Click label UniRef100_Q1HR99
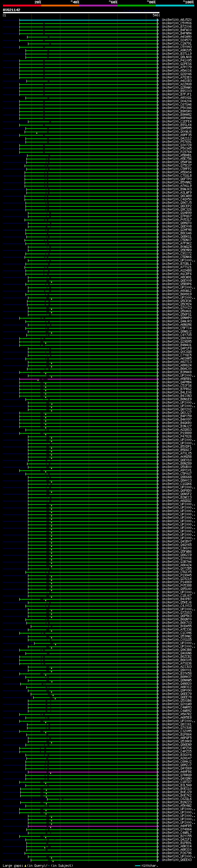This screenshot has width=197, height=868. click(x=177, y=213)
